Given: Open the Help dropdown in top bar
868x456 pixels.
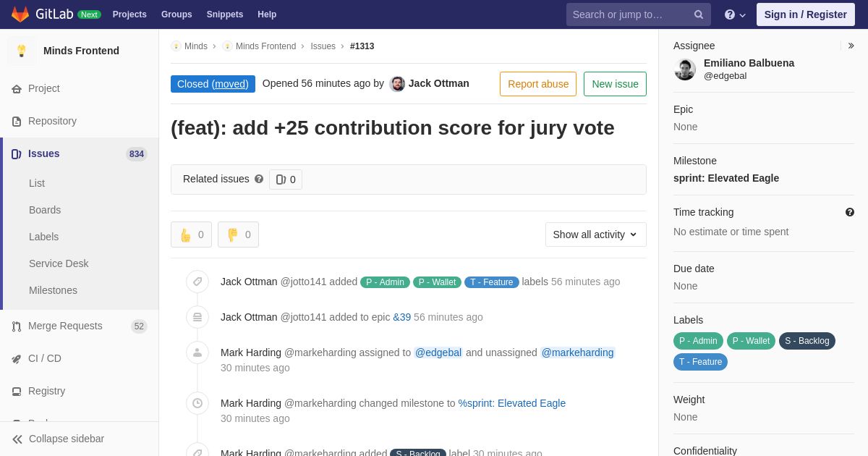Looking at the screenshot, I should coord(735,14).
